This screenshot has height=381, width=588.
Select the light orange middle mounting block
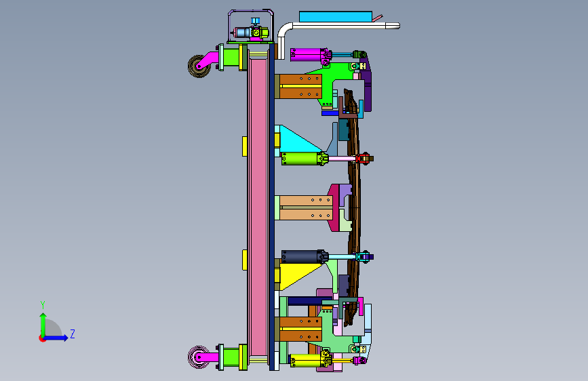[x=306, y=207]
